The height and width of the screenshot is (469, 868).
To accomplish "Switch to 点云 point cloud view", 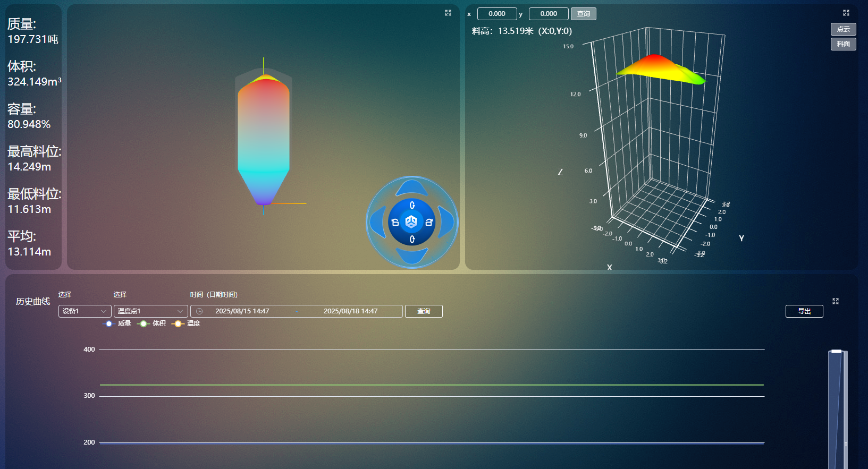I will click(843, 29).
